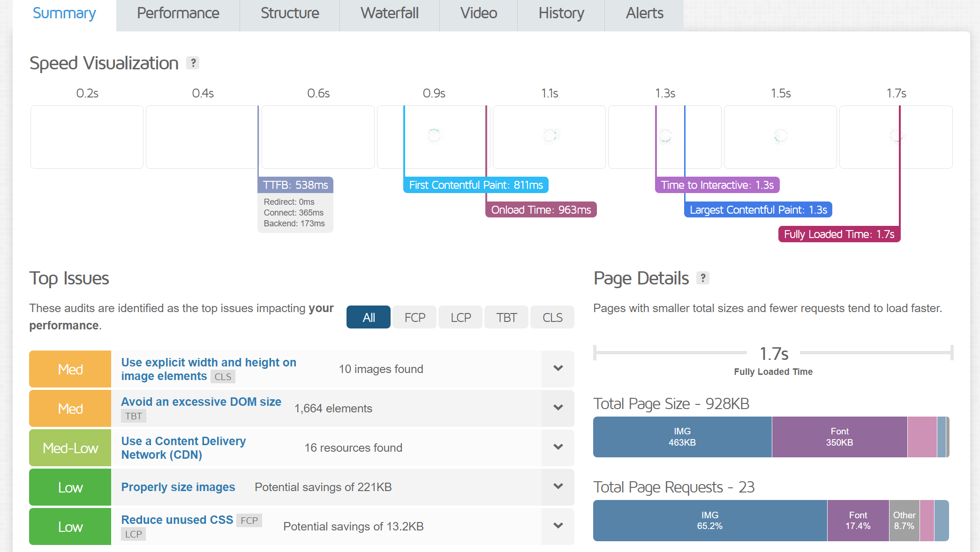
Task: Open the Structure tab
Action: click(x=290, y=14)
